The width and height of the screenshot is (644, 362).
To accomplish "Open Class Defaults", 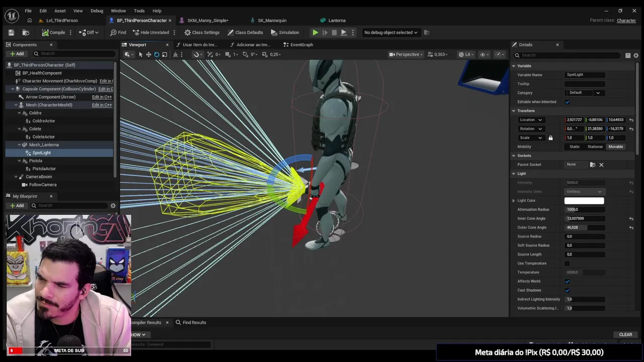I will [x=245, y=32].
